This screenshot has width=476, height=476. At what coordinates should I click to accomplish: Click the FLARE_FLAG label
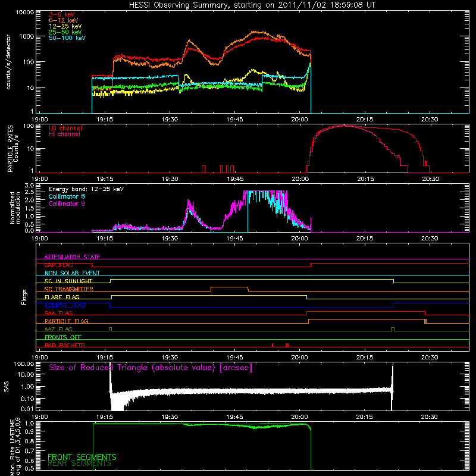coord(62,297)
